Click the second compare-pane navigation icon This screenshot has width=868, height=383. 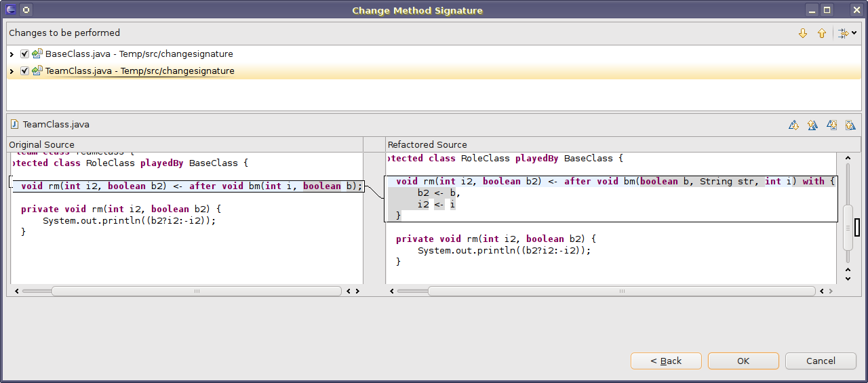(x=812, y=125)
